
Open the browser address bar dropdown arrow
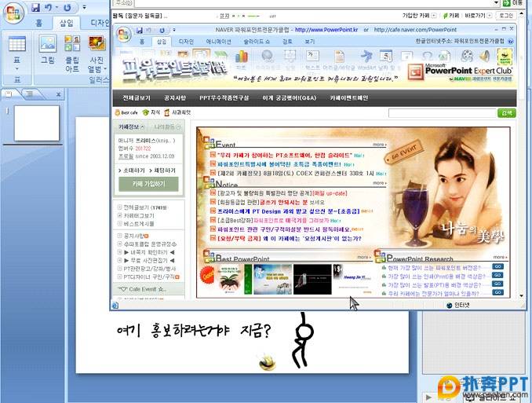[497, 2]
